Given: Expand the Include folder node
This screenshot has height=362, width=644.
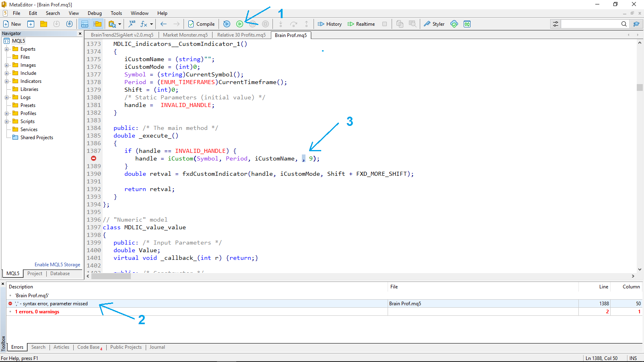Looking at the screenshot, I should point(6,73).
